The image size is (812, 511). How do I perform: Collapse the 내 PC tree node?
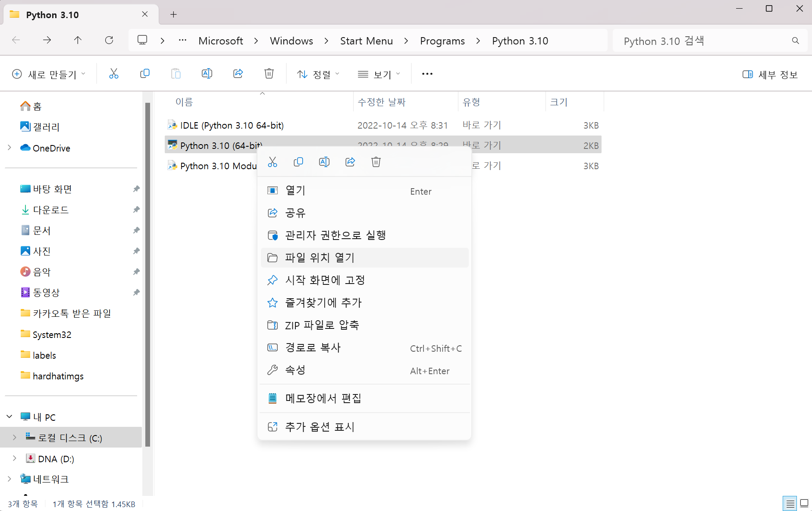9,416
